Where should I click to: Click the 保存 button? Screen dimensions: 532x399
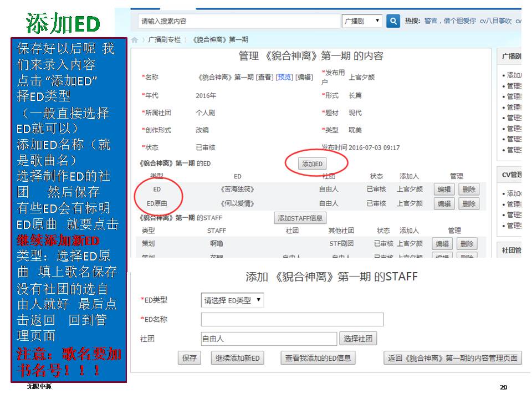point(190,358)
